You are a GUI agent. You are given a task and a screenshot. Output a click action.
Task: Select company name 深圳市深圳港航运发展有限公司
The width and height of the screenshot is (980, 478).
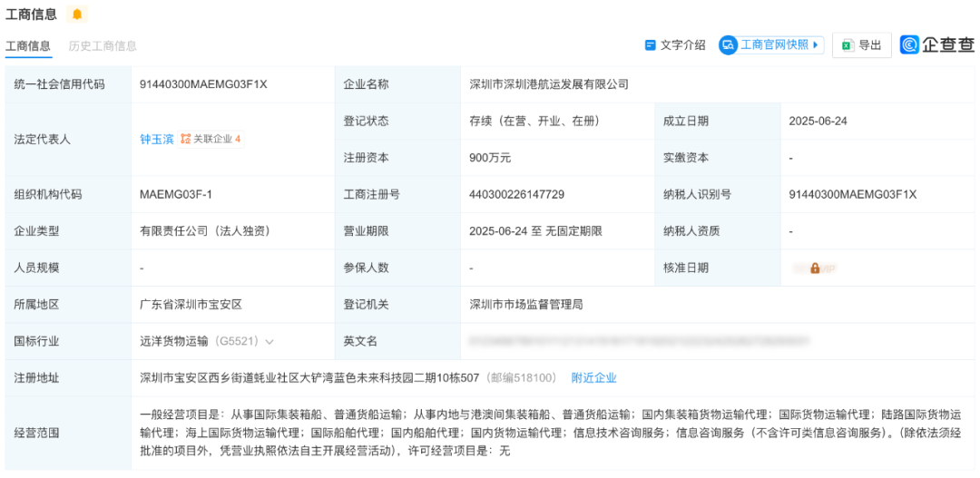(549, 84)
